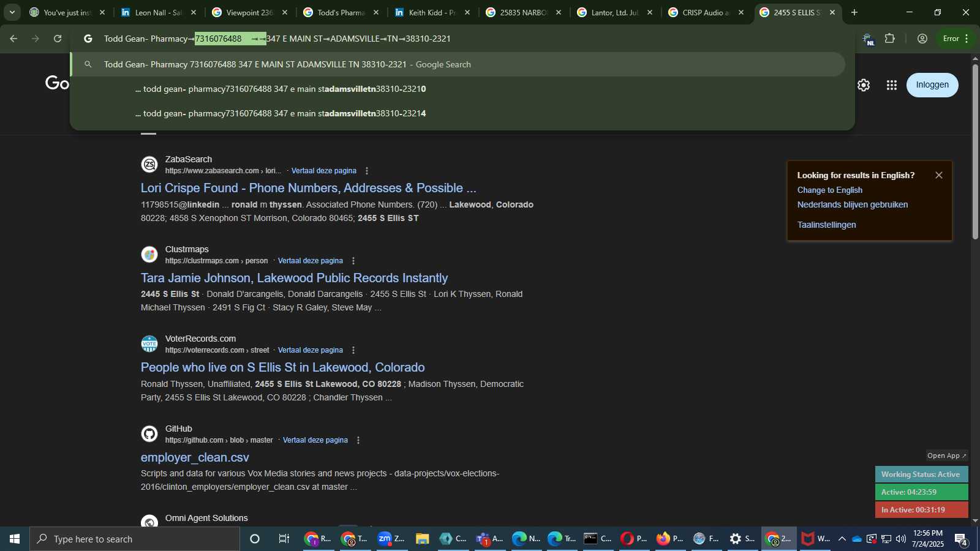Select suggestion ending in 38310-23214
This screenshot has width=980, height=551.
coord(458,113)
